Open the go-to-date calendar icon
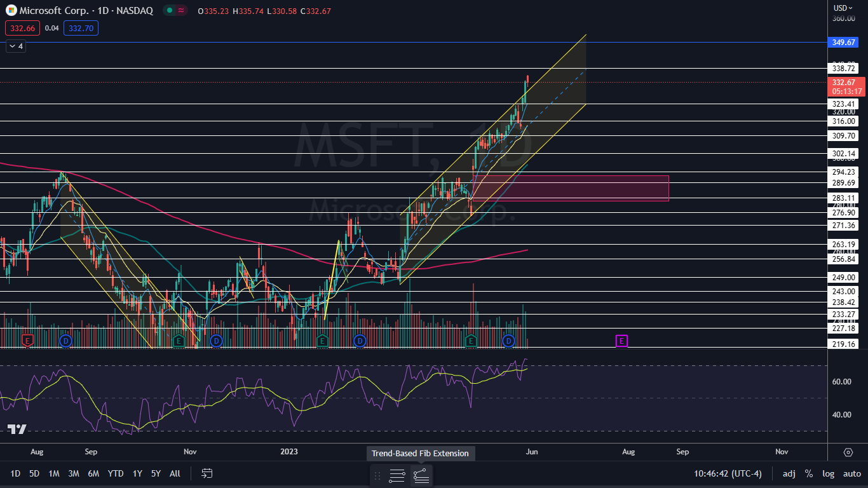Screen dimensions: 868x488 pos(207,473)
